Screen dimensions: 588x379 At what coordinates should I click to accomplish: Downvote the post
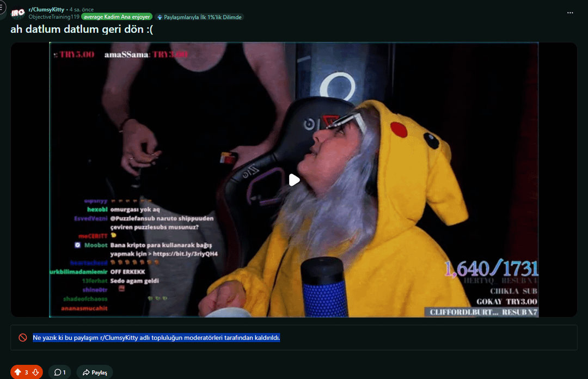click(35, 372)
